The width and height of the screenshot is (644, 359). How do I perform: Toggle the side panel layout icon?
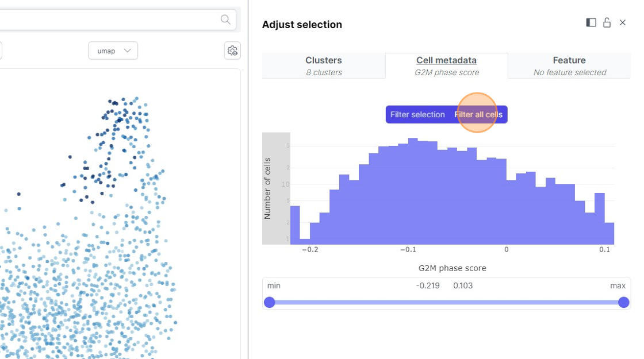[x=591, y=22]
